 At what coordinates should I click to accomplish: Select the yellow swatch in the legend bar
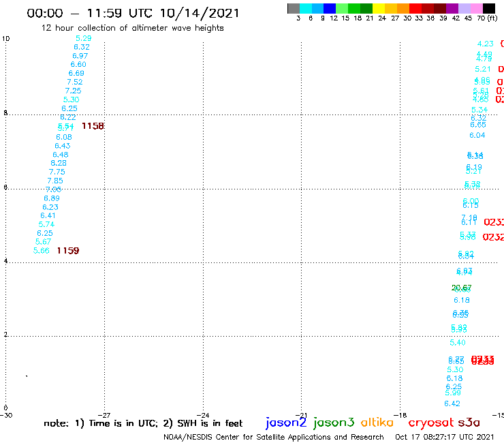point(379,8)
